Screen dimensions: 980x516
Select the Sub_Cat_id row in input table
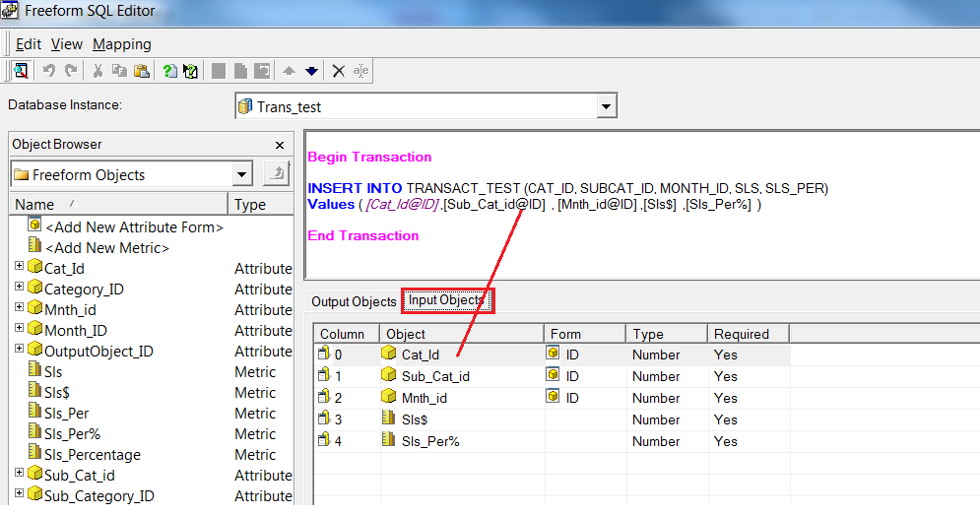pyautogui.click(x=553, y=376)
